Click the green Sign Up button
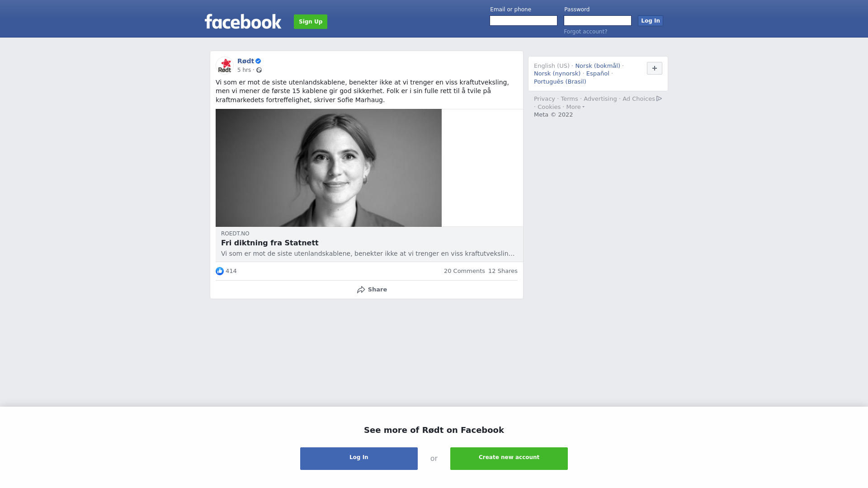The image size is (868, 488). click(x=311, y=22)
